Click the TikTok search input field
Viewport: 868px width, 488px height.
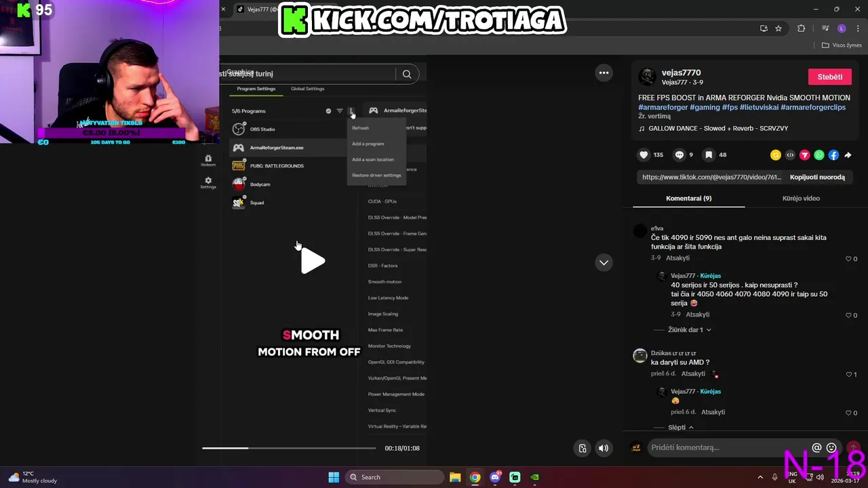click(309, 74)
